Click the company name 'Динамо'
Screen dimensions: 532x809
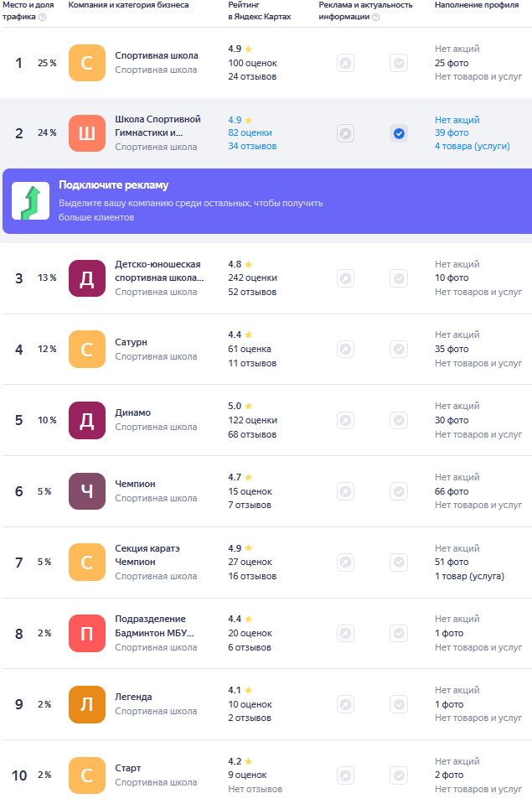click(x=133, y=412)
